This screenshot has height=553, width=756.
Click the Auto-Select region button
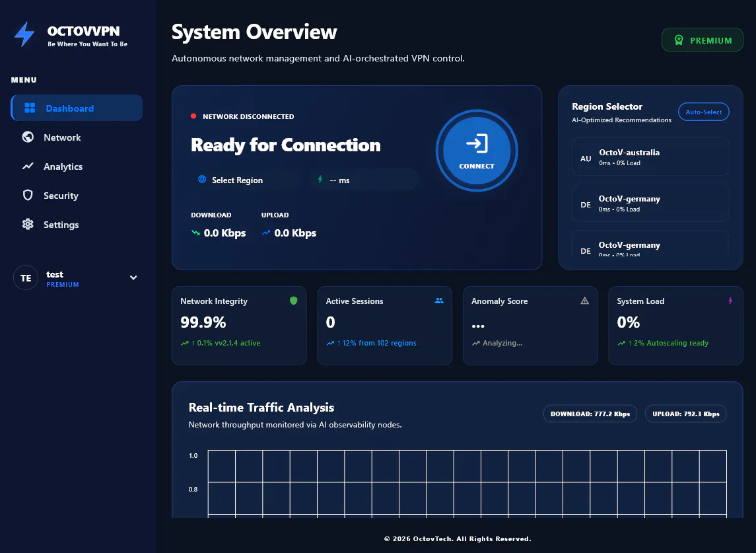[703, 112]
